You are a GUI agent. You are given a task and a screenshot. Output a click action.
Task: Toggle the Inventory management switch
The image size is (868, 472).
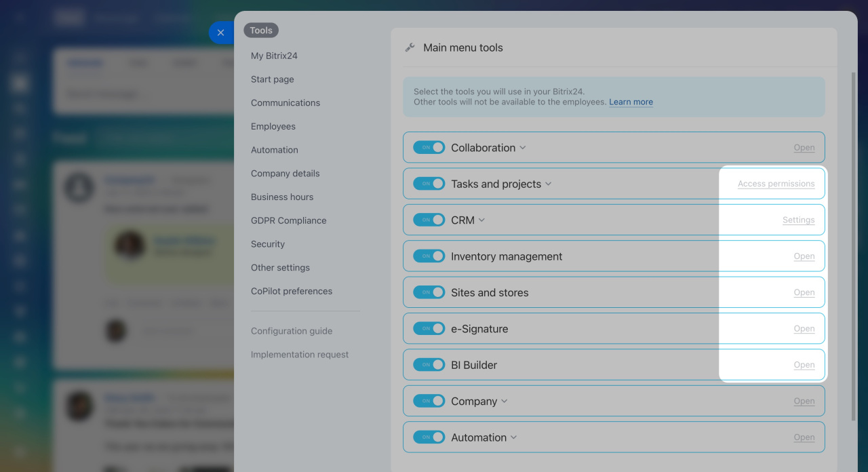click(x=429, y=256)
